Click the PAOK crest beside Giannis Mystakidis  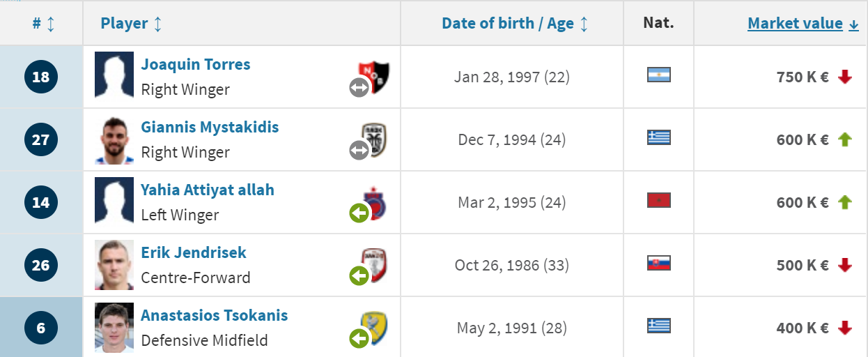[374, 138]
